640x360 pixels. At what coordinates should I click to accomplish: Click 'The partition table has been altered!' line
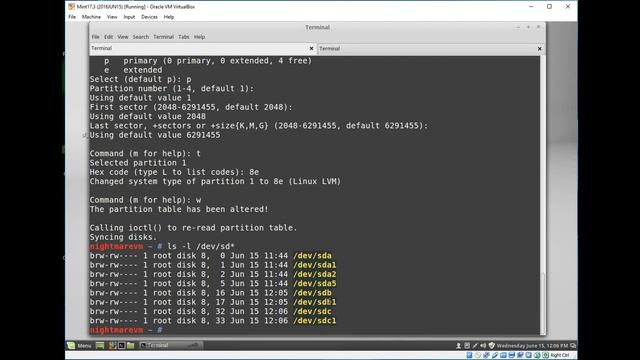click(x=179, y=209)
